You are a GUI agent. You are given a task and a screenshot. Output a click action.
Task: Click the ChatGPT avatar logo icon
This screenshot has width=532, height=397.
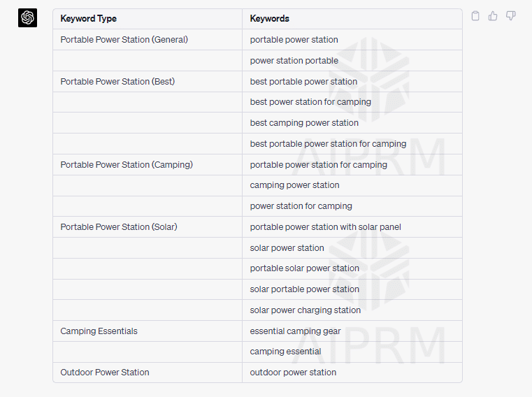[x=27, y=18]
